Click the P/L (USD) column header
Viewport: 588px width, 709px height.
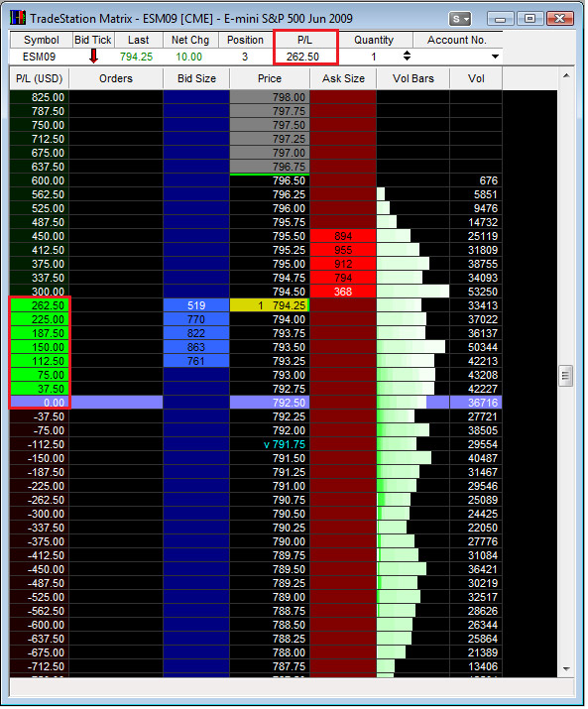40,78
